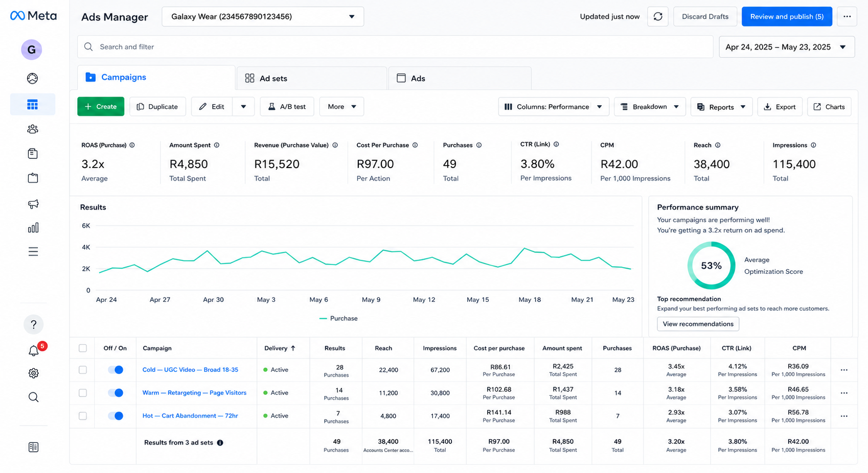Select the campaigns table grid icon in sidebar
Screen dimensions: 868x473
pyautogui.click(x=33, y=105)
